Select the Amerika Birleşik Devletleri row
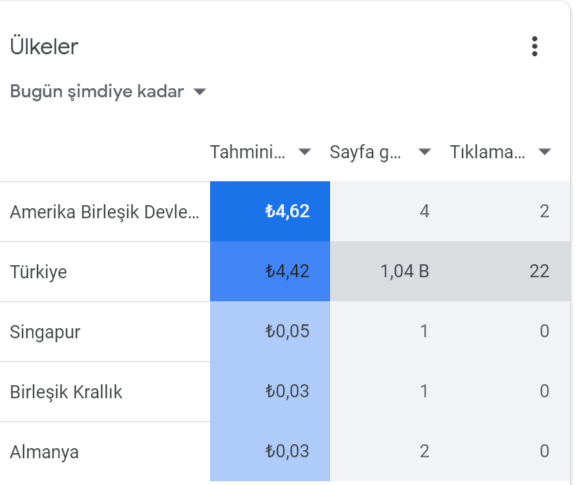The height and width of the screenshot is (485, 577). [285, 212]
